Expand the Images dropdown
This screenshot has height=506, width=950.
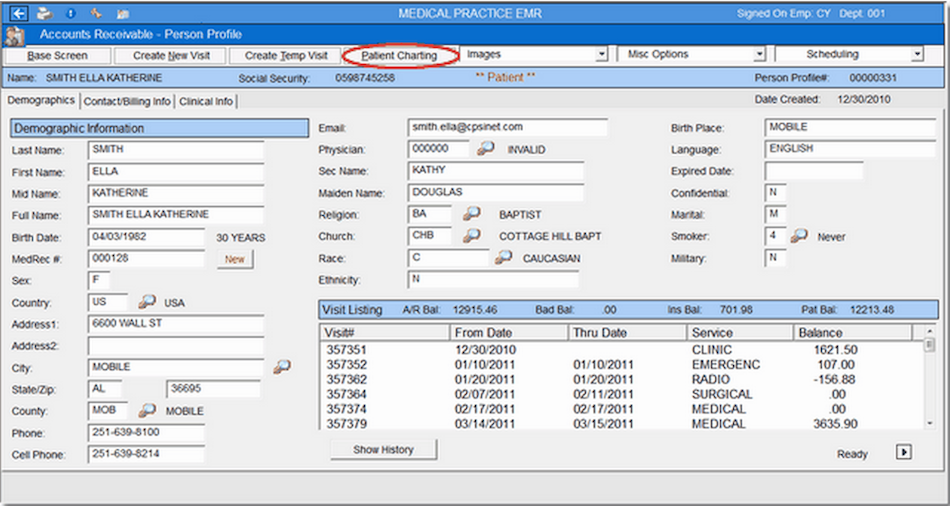[601, 55]
